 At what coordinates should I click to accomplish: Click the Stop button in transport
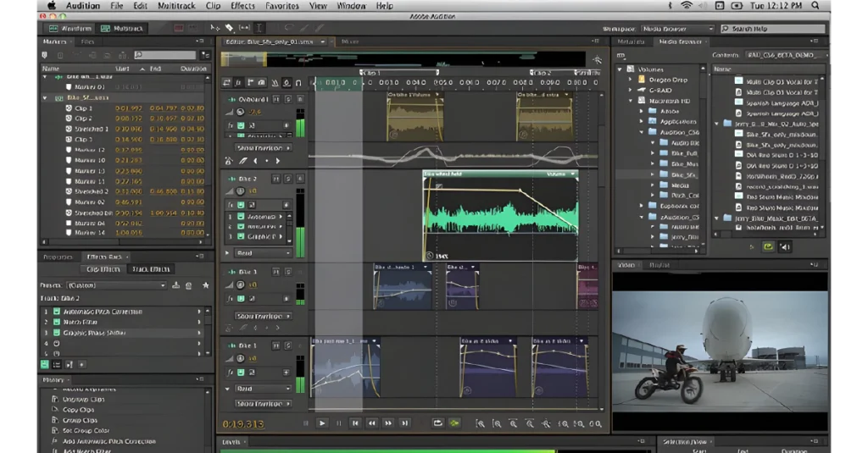[305, 423]
